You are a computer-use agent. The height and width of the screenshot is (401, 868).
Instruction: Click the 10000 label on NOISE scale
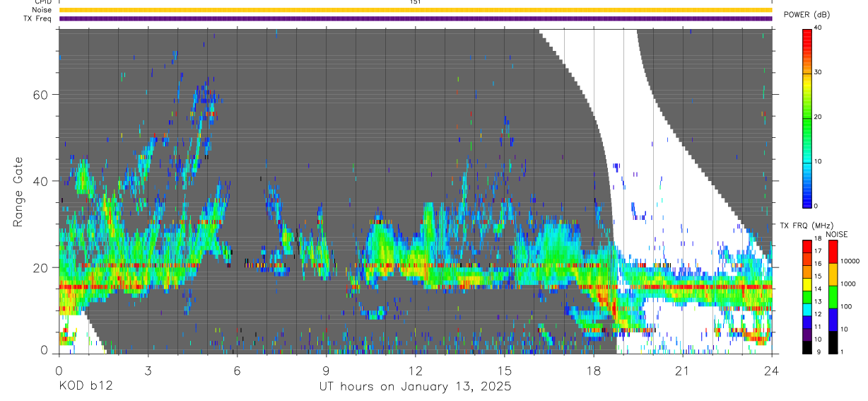(x=850, y=262)
